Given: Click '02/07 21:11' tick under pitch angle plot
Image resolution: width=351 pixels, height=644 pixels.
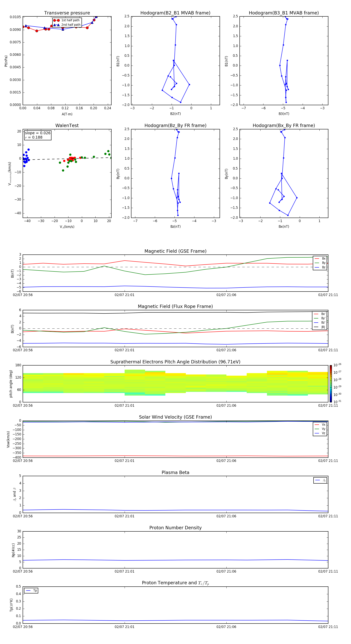Looking at the screenshot, I should tap(328, 406).
